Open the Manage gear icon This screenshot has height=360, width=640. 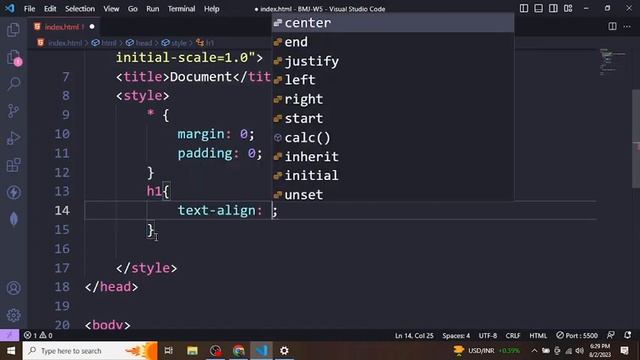tap(13, 315)
